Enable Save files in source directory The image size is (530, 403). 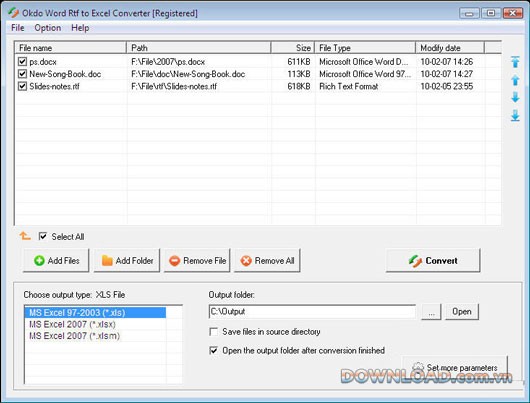click(x=214, y=332)
